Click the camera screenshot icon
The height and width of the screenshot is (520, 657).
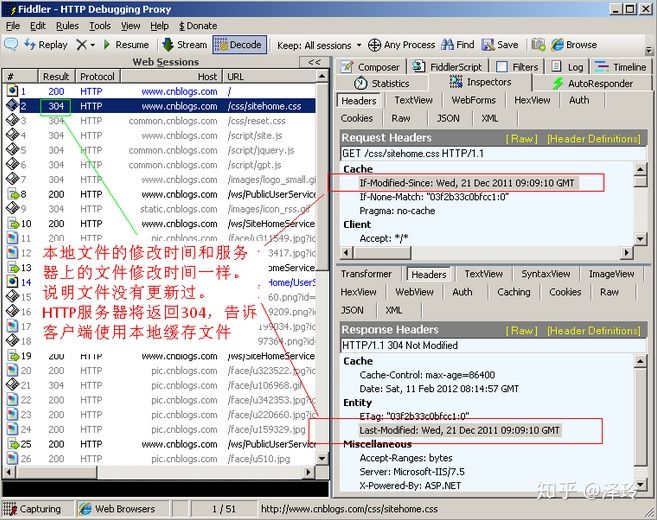tap(538, 44)
